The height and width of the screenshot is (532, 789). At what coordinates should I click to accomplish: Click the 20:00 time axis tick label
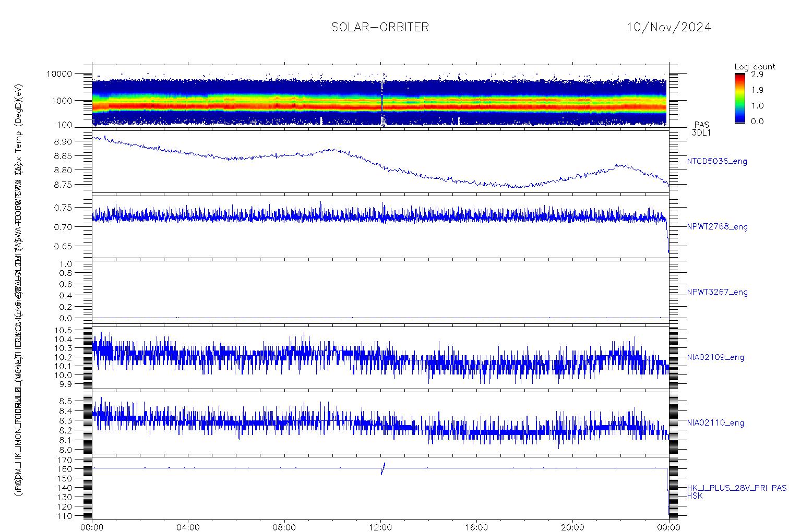coord(572,527)
